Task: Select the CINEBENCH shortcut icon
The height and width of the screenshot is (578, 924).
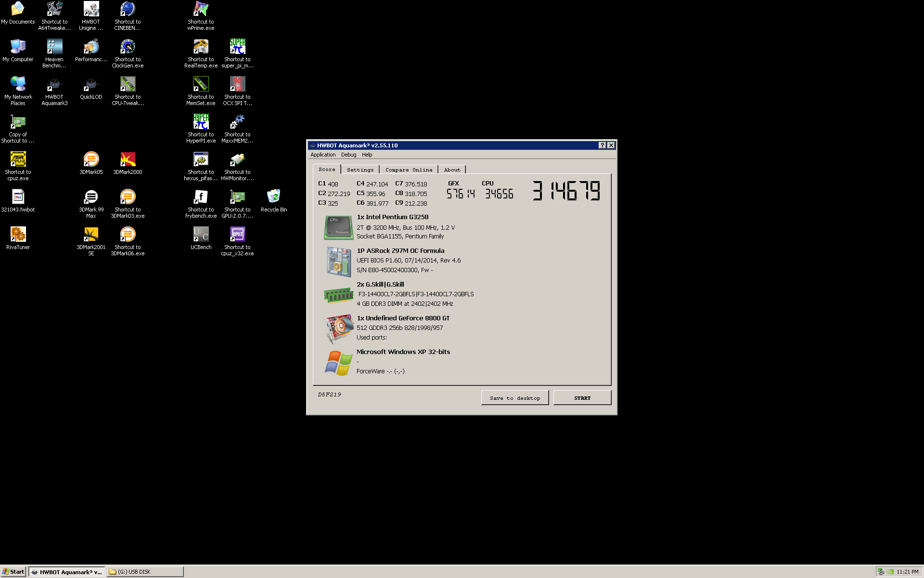Action: [x=128, y=15]
